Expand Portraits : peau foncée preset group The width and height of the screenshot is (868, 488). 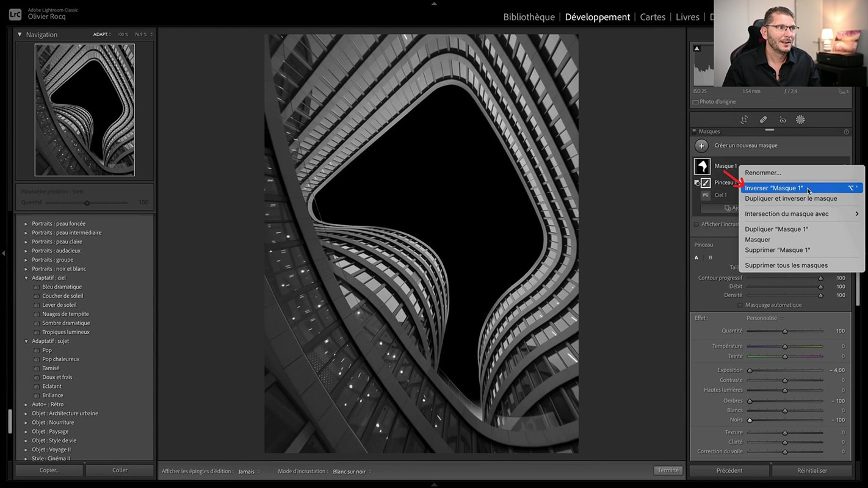[26, 224]
